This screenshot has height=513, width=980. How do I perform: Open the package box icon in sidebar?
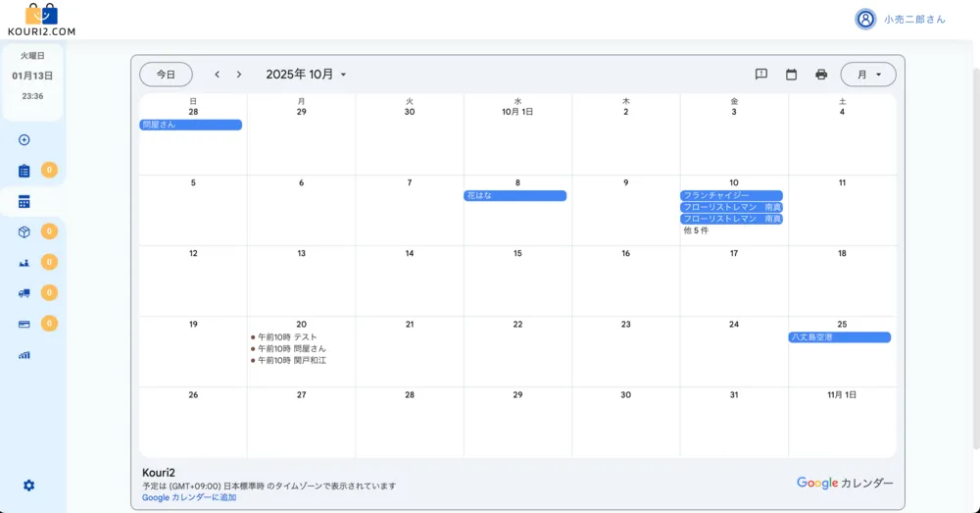(24, 232)
